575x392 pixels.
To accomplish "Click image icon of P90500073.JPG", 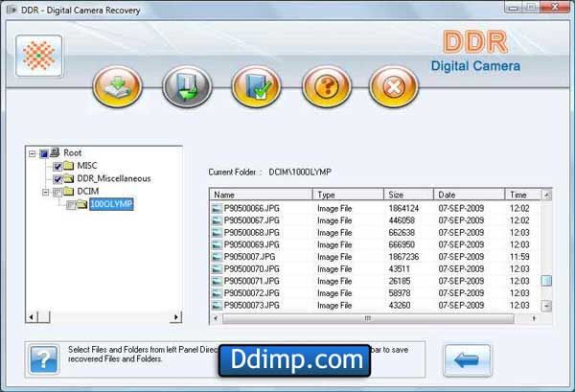I will click(x=217, y=305).
